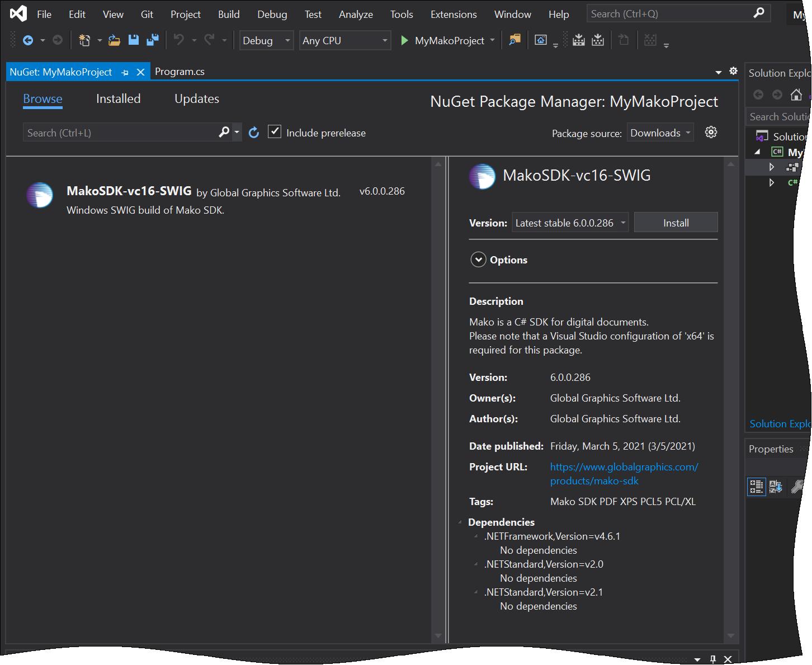The image size is (812, 665).
Task: Click the NuGet package search field
Action: (120, 133)
